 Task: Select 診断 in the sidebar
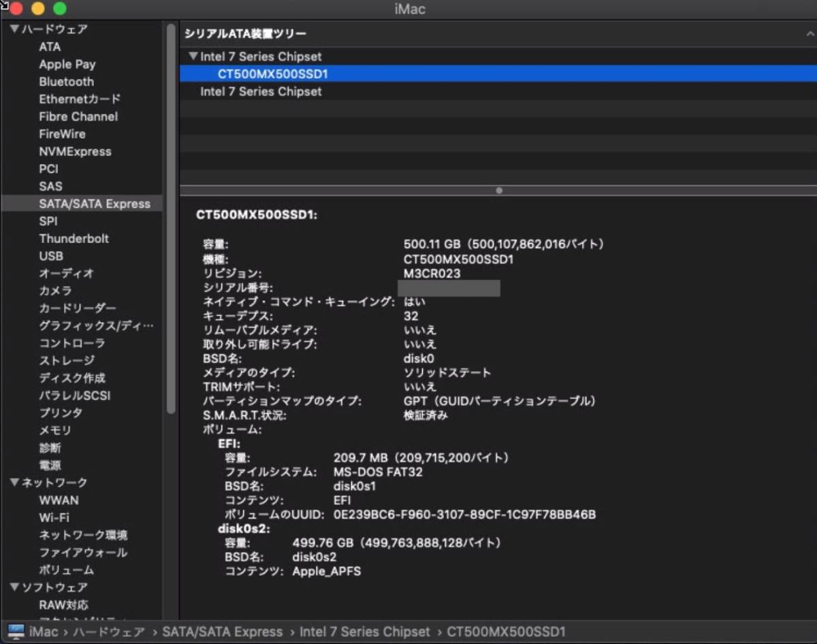50,448
